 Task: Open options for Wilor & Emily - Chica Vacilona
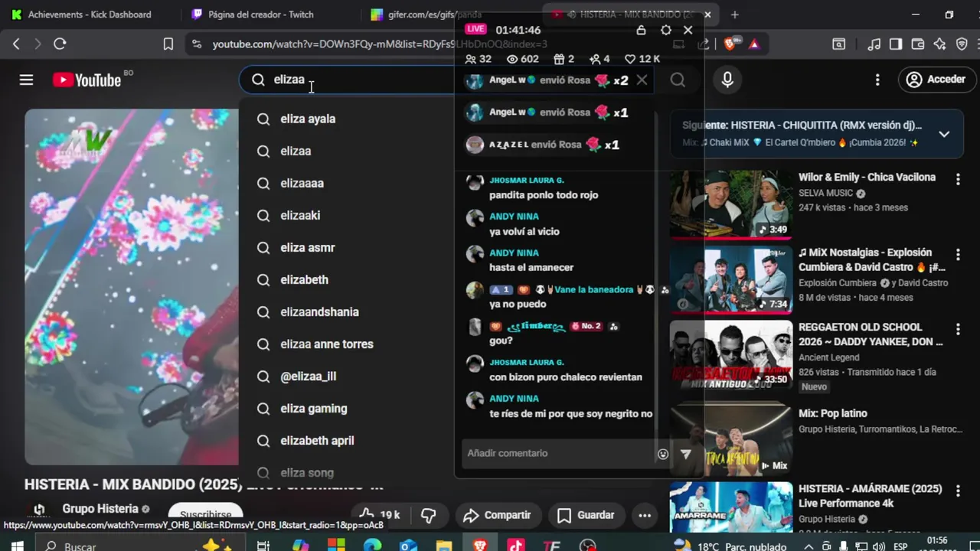point(958,179)
